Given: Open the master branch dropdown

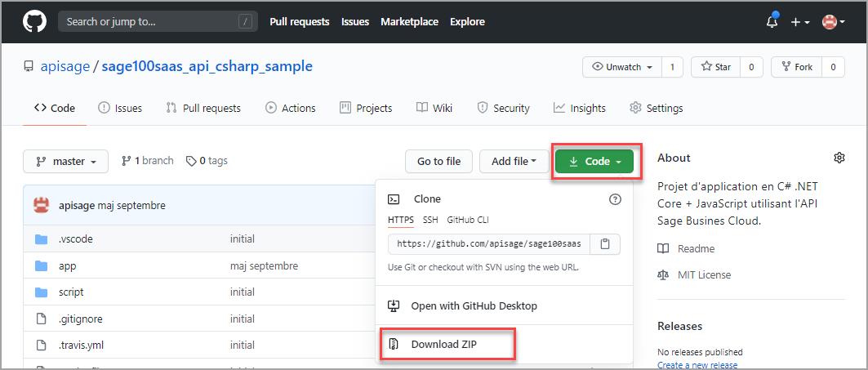Looking at the screenshot, I should (x=66, y=161).
